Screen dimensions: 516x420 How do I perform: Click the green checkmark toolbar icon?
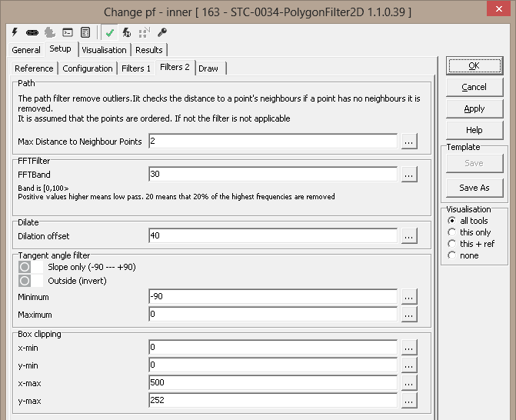110,32
